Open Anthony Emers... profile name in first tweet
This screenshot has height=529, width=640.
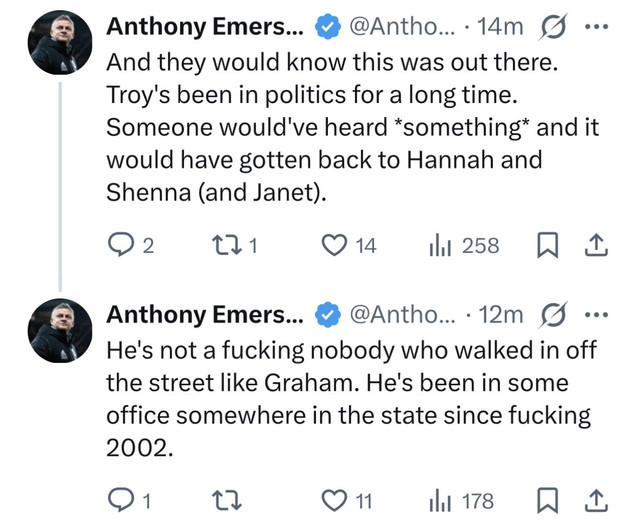coord(205,27)
